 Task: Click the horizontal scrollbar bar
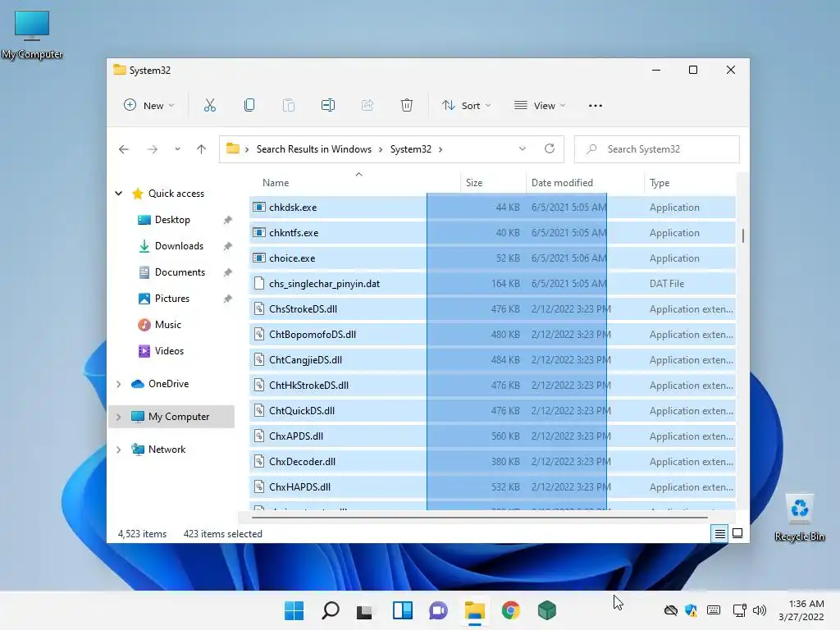[x=479, y=518]
